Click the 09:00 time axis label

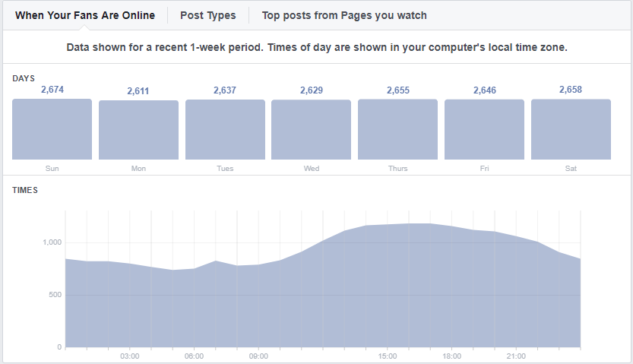[x=258, y=356]
